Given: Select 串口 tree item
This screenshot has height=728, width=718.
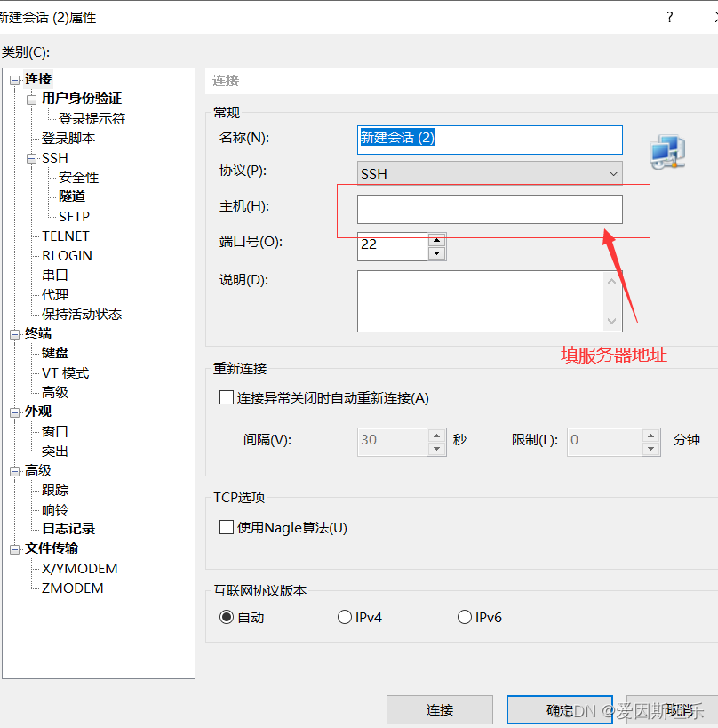Looking at the screenshot, I should [x=55, y=275].
